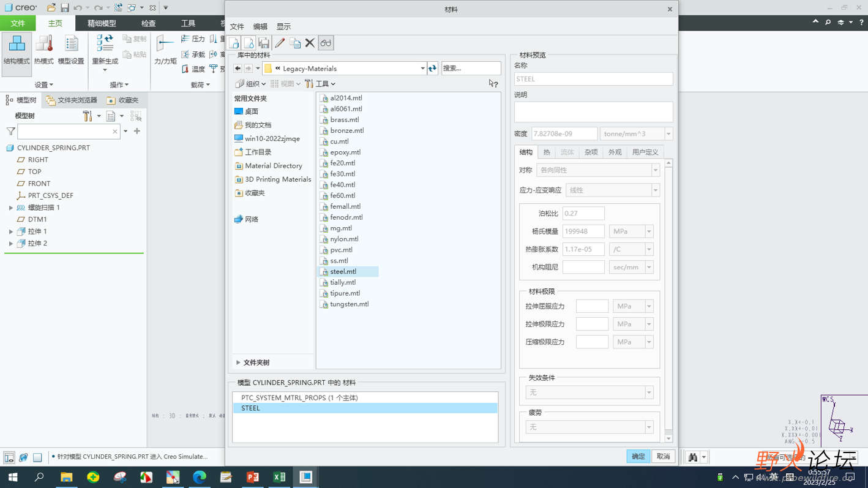Switch to the 外观 properties tab
This screenshot has height=488, width=868.
(615, 152)
